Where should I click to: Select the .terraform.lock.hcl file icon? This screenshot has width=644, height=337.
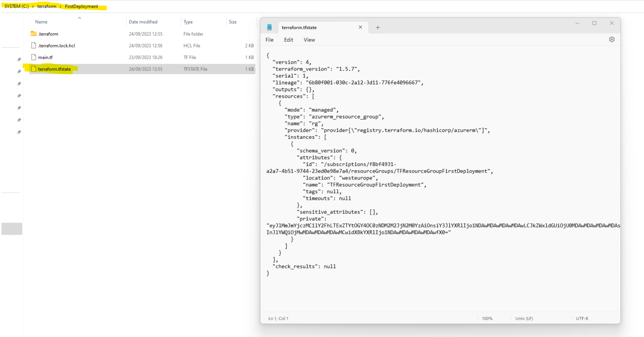[33, 45]
